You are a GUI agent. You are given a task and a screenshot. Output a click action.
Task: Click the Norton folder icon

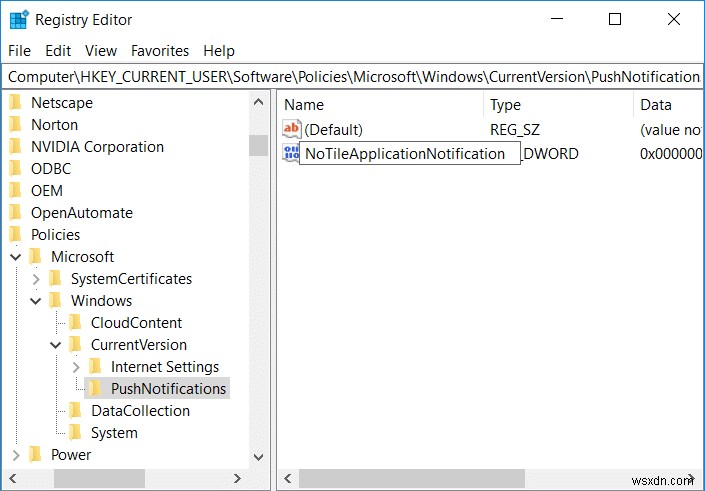coord(15,125)
